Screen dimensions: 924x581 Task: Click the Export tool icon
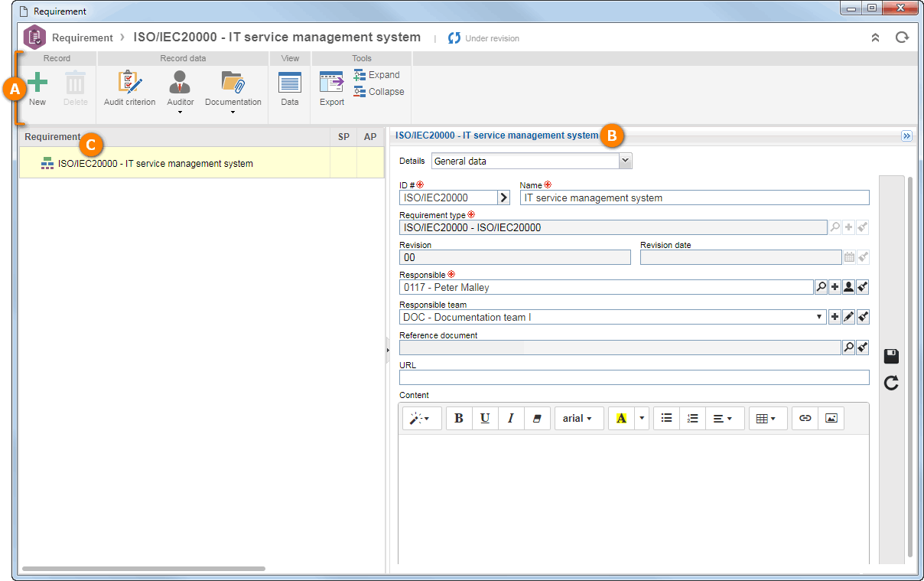332,83
